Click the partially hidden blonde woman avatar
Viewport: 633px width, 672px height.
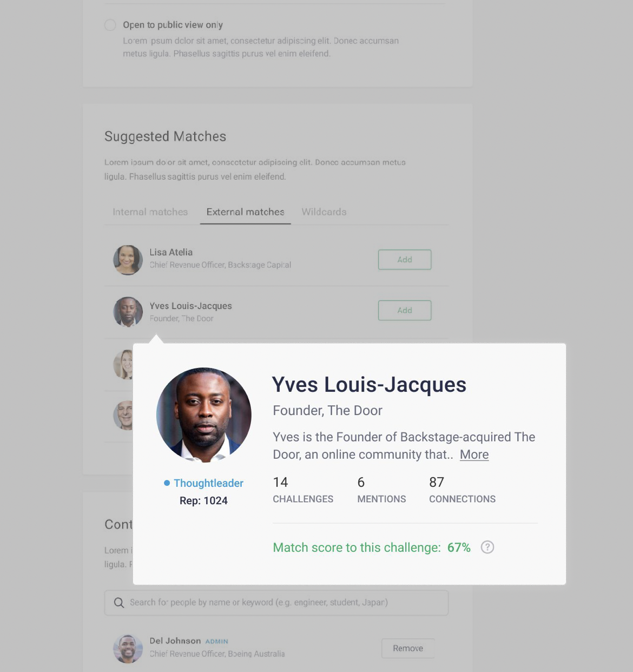pos(123,364)
